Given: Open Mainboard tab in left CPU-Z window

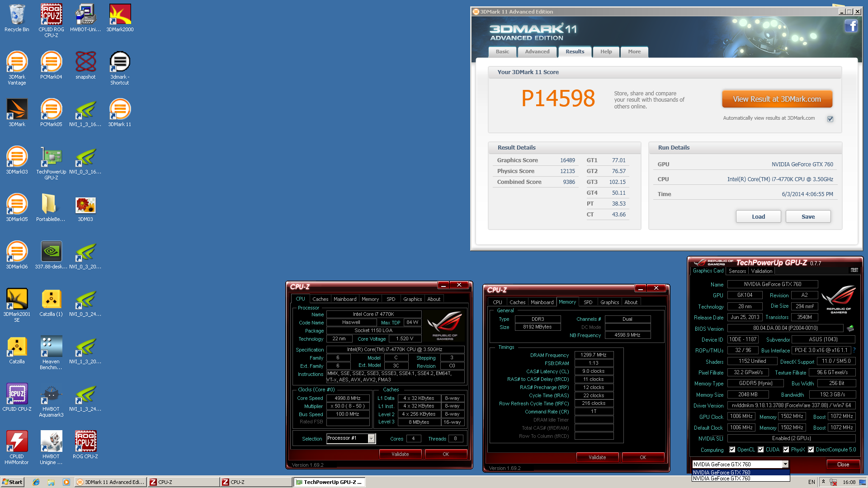Looking at the screenshot, I should point(345,299).
